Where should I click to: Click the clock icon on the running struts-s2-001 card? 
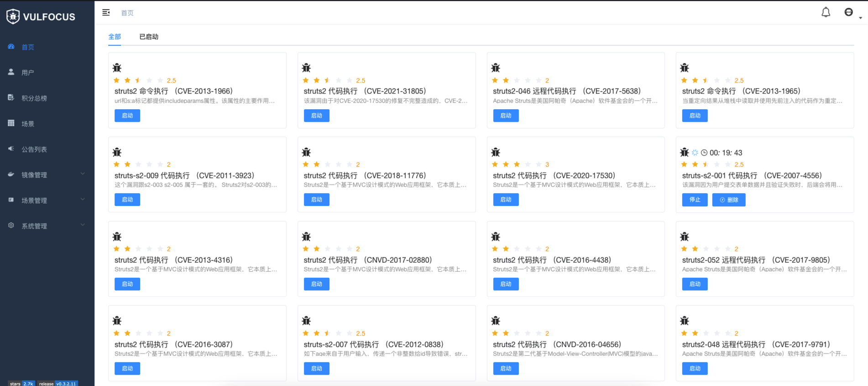coord(704,153)
